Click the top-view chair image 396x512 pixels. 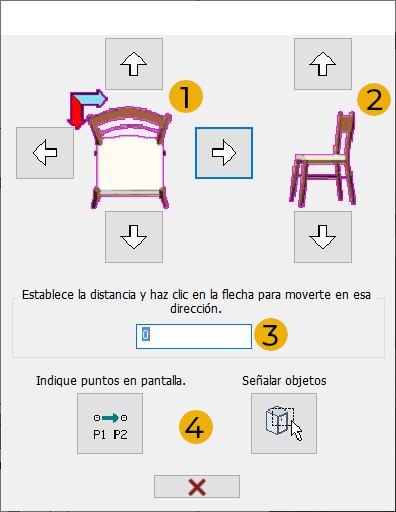coord(130,158)
